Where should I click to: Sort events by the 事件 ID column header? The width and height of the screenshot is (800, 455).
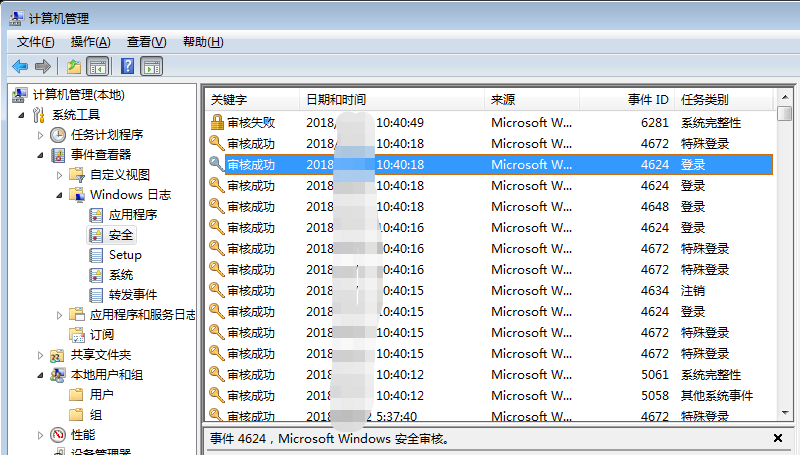coord(647,100)
